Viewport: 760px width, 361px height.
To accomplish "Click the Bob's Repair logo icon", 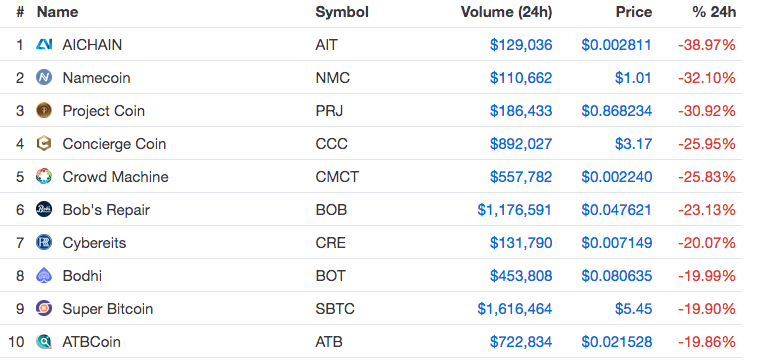I will click(44, 209).
